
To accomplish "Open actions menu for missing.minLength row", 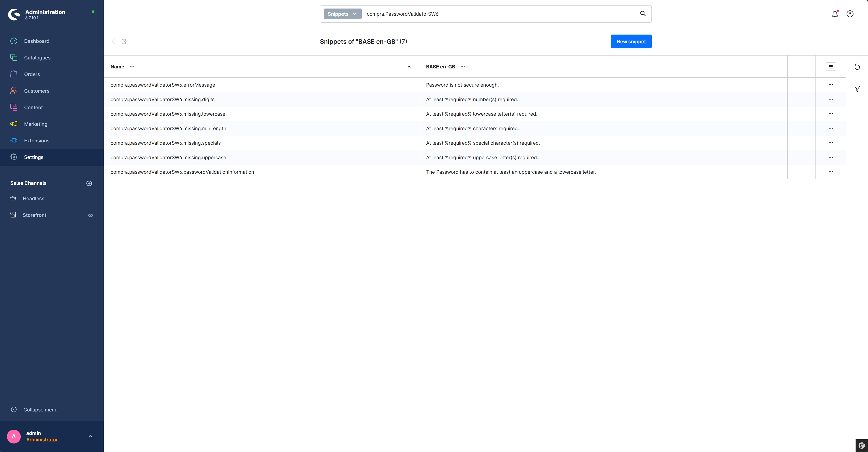I will pyautogui.click(x=830, y=128).
